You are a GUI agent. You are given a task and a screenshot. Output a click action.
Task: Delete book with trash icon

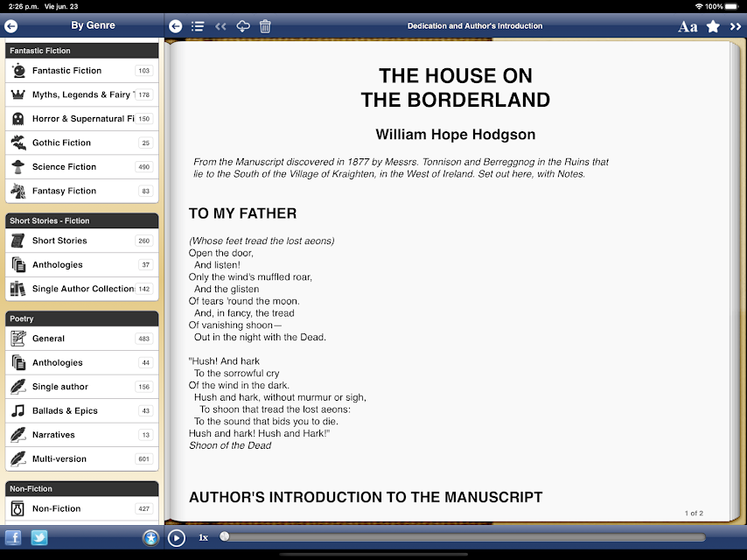pos(265,26)
